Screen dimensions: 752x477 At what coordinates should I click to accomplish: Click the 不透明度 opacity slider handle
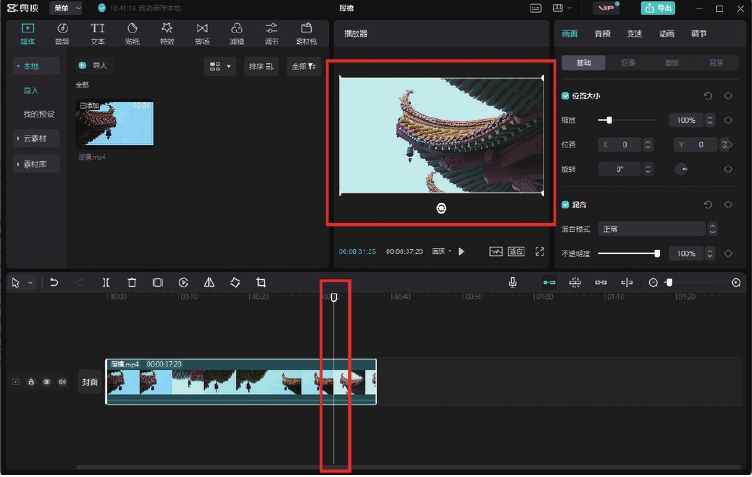(656, 254)
